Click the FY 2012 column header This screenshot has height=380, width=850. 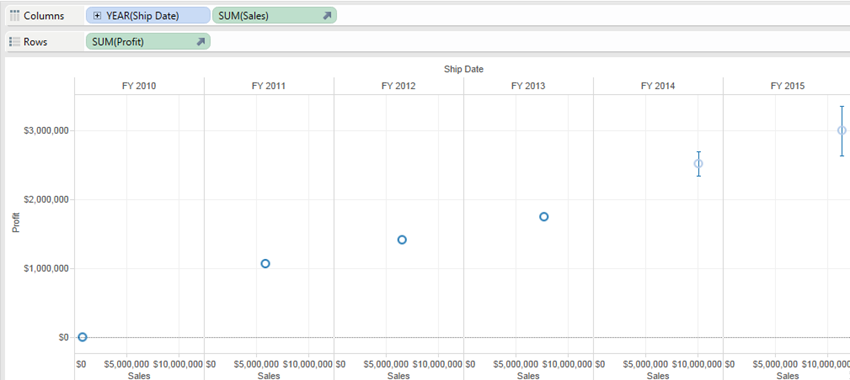(x=399, y=86)
